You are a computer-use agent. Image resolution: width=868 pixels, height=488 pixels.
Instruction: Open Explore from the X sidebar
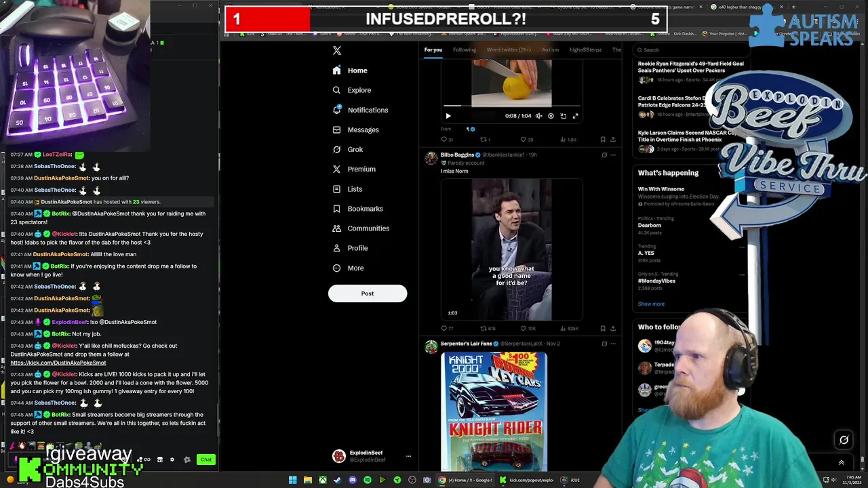(x=351, y=90)
